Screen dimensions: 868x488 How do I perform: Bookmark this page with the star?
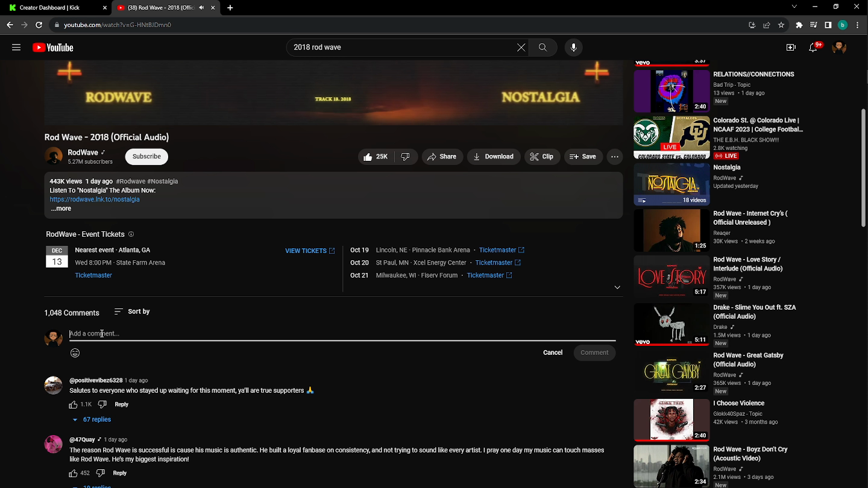[781, 25]
